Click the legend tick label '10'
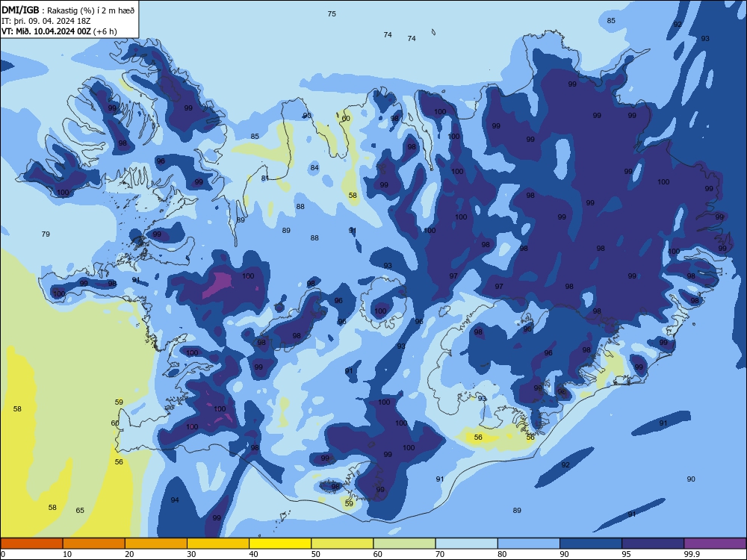Viewport: 747px width, 560px height. [x=67, y=554]
